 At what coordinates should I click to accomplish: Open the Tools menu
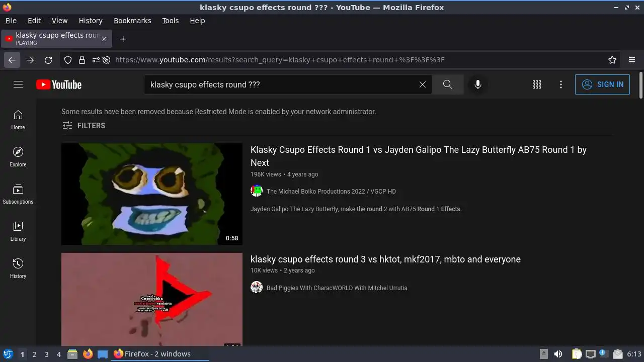(171, 21)
